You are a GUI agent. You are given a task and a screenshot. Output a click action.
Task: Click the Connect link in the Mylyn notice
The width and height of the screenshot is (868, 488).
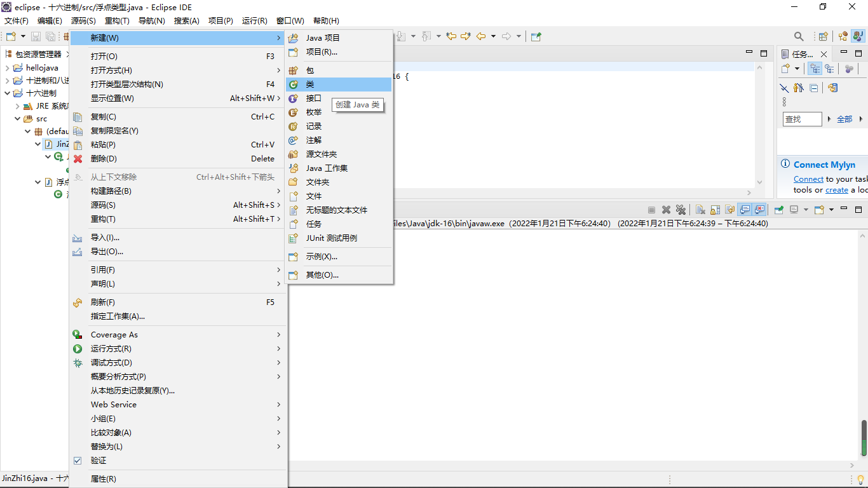[x=808, y=179]
